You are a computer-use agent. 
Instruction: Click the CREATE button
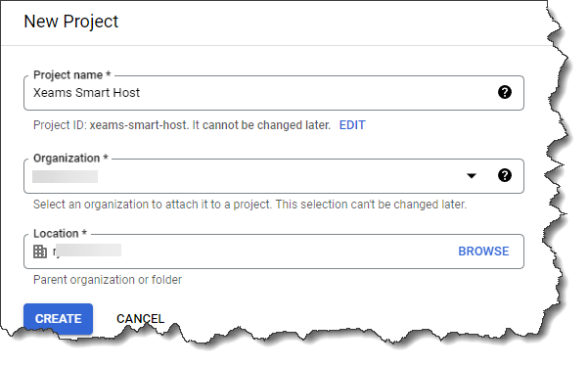58,319
